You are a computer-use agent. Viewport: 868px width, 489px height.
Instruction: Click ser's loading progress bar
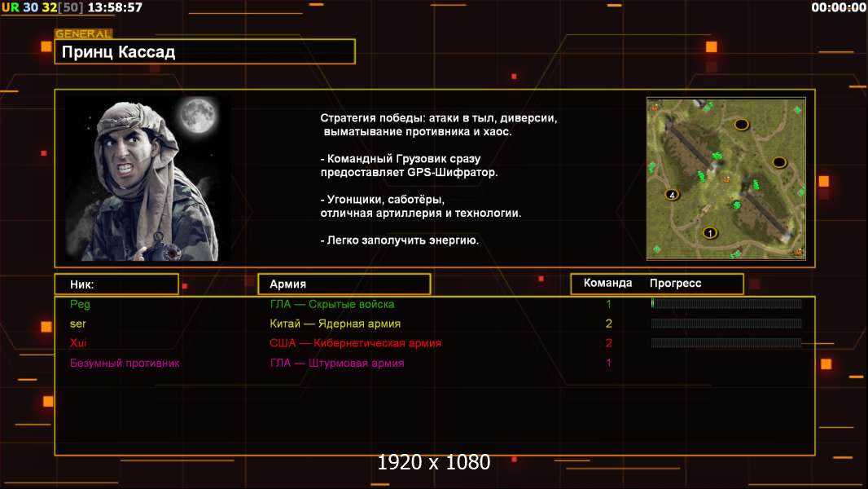(726, 324)
